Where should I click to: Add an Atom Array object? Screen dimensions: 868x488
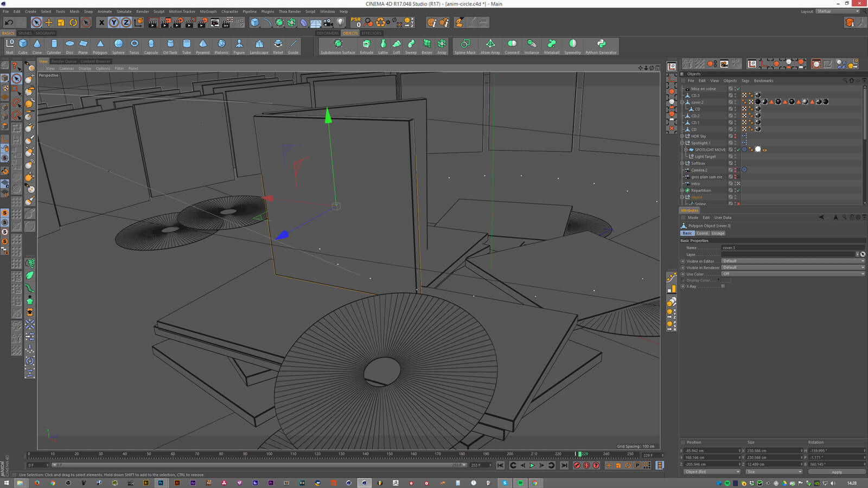tap(490, 47)
